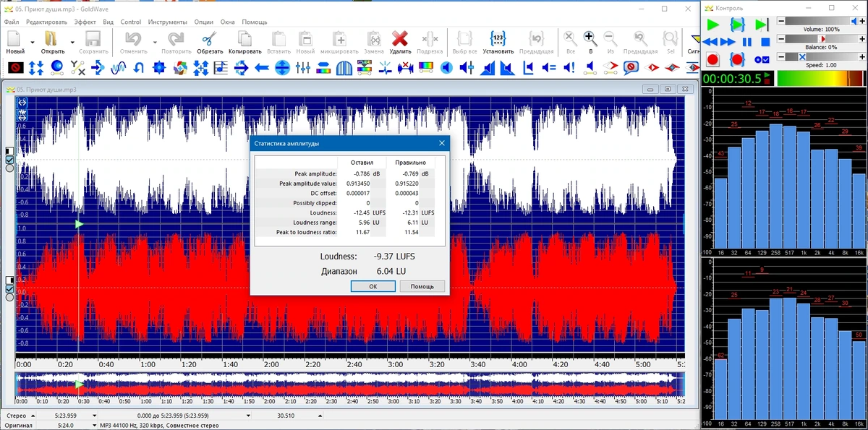Close the Статистика амплитуды dialog
The width and height of the screenshot is (868, 430).
[442, 144]
